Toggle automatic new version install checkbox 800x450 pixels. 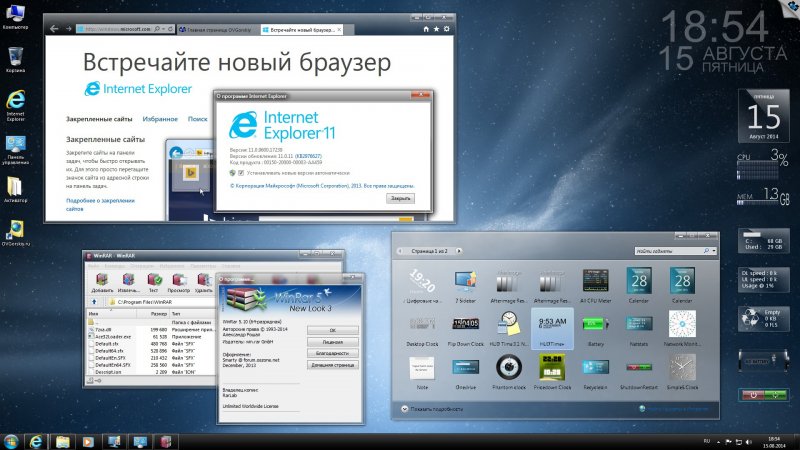click(x=241, y=173)
